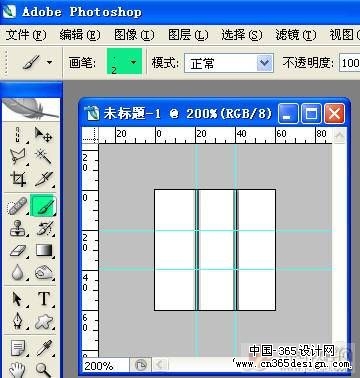
Task: Click the 不透明度 opacity value field
Action: tap(350, 63)
